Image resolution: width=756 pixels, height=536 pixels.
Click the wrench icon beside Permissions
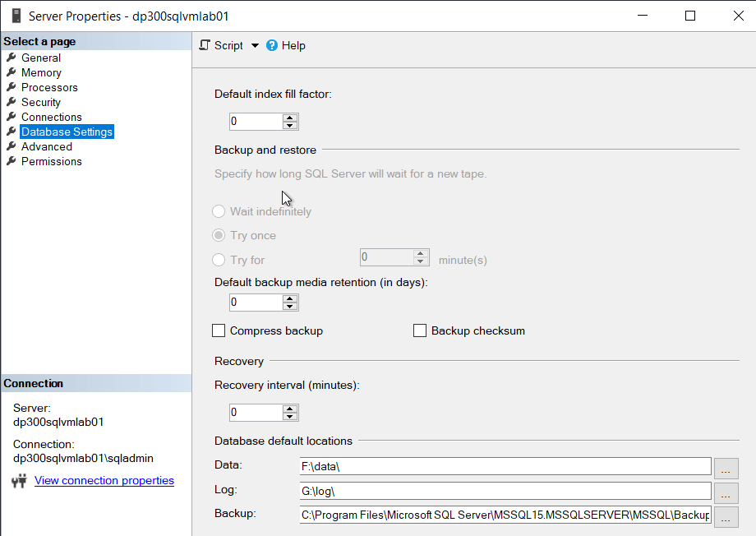point(12,161)
